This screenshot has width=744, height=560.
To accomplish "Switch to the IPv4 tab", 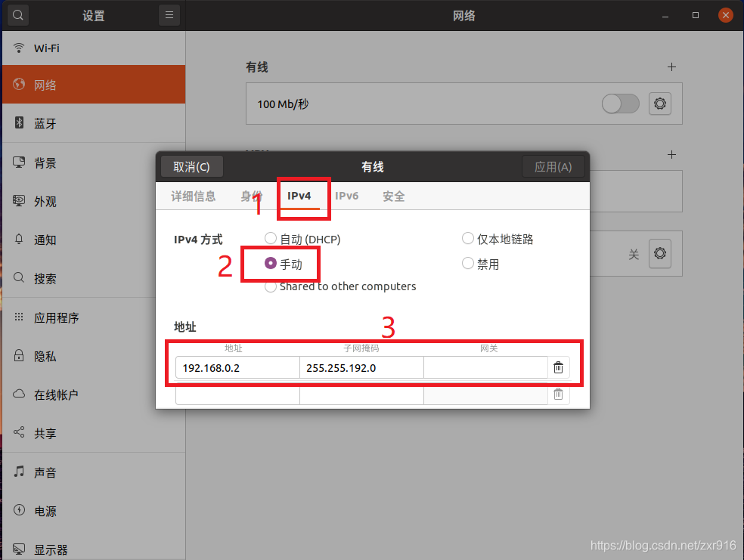I will click(x=299, y=196).
